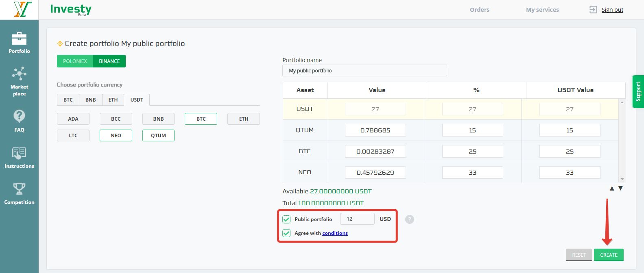Click the Binance icon beside Create portfolio
This screenshot has width=644, height=273.
(x=60, y=43)
